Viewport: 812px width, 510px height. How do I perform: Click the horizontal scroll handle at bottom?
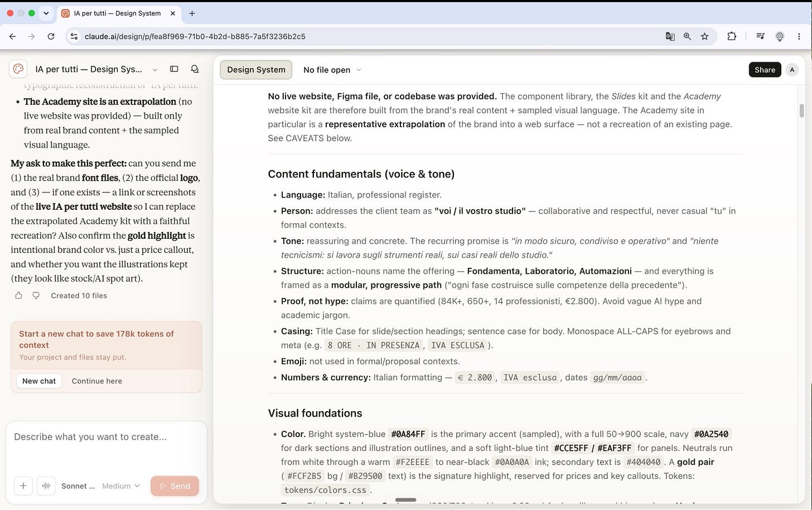[405, 500]
